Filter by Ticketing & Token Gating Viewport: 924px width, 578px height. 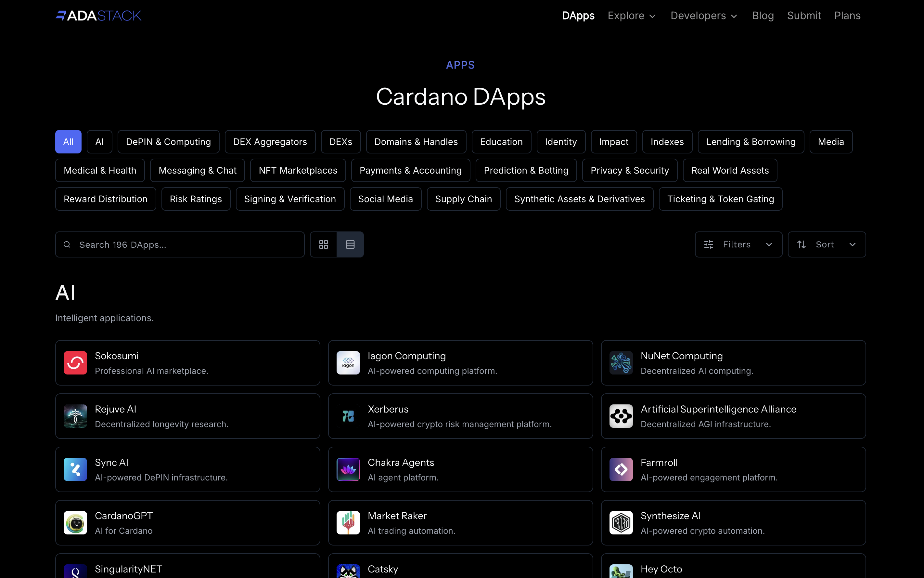(721, 199)
